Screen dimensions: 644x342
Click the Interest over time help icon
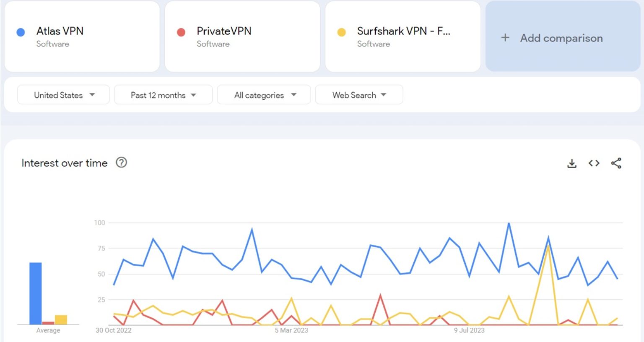click(121, 163)
